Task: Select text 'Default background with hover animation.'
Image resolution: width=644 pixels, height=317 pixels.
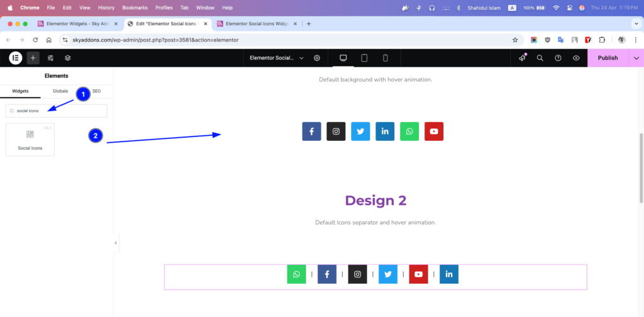Action: click(375, 80)
